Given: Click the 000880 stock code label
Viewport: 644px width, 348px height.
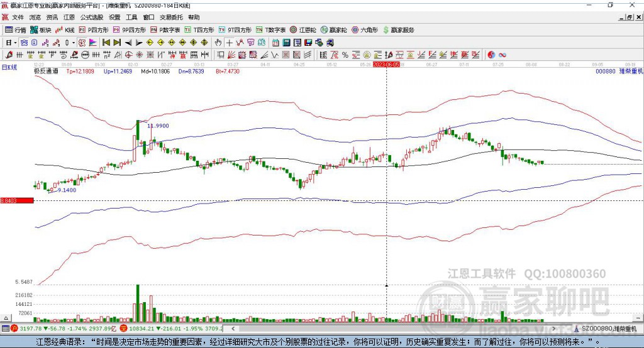Looking at the screenshot, I should pos(606,71).
